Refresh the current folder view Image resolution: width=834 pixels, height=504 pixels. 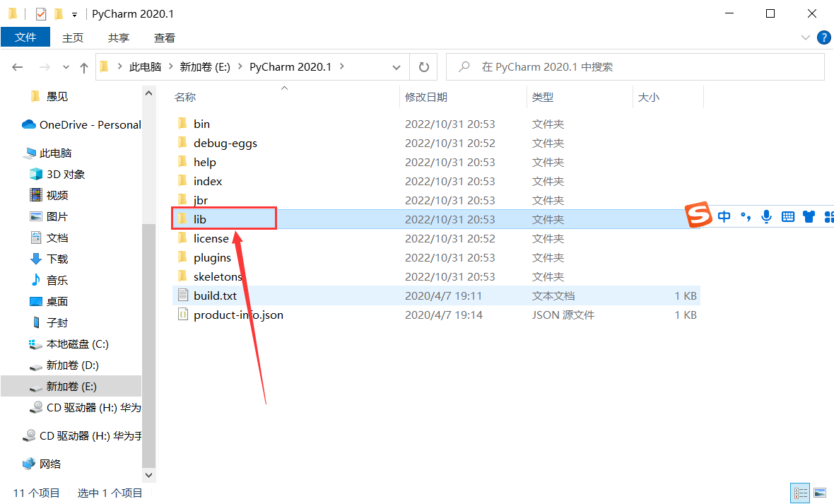[x=423, y=66]
